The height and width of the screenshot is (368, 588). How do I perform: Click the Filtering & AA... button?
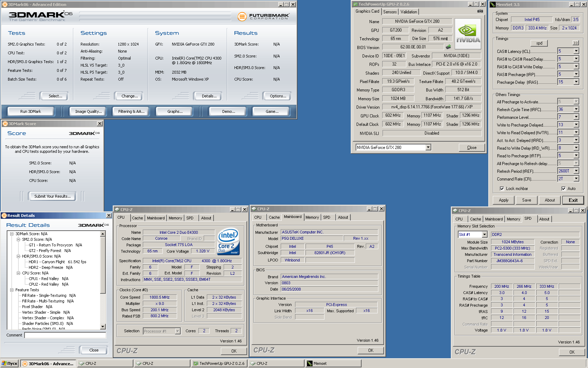point(131,111)
